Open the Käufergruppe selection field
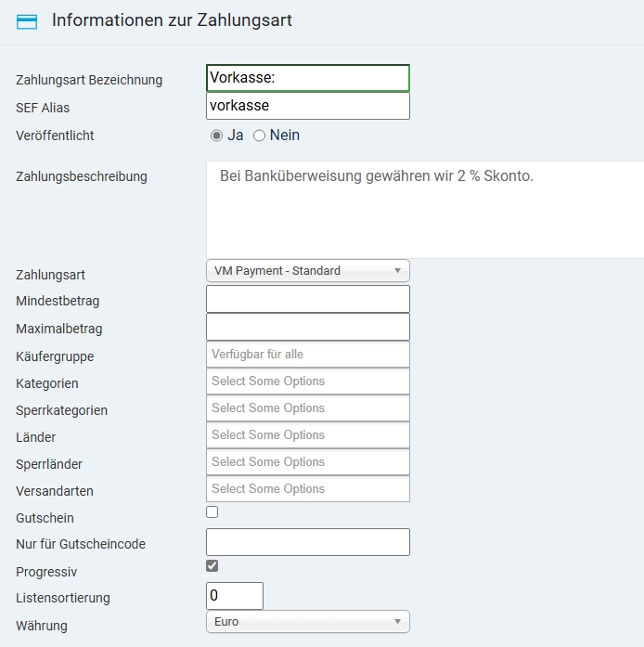This screenshot has height=647, width=644. pos(307,354)
